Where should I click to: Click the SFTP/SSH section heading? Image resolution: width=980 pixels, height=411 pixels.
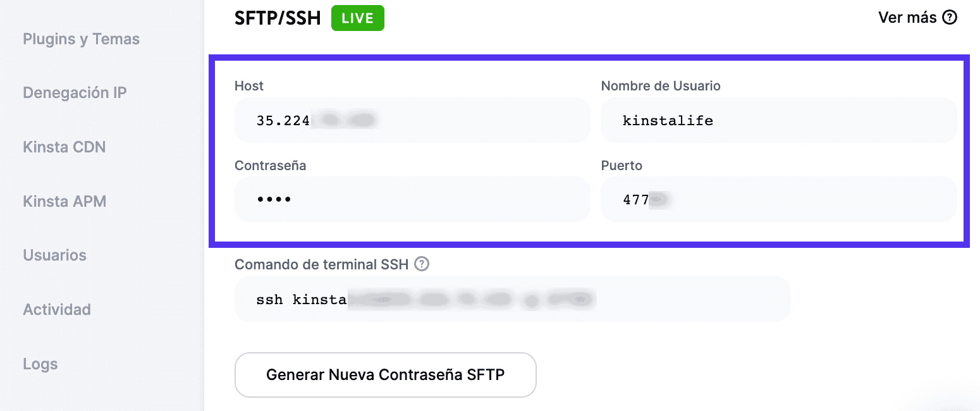pyautogui.click(x=277, y=18)
